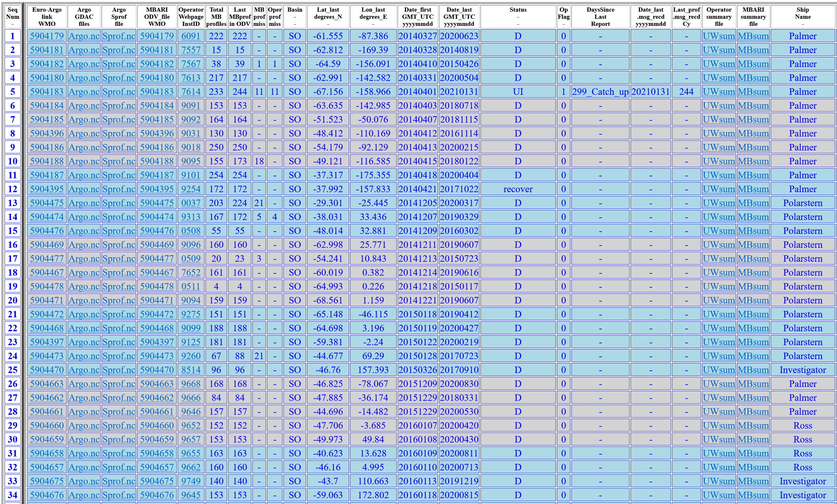Open Euro-Argo link for WMO 5904179
Viewport: 837px width, 504px height.
click(47, 36)
